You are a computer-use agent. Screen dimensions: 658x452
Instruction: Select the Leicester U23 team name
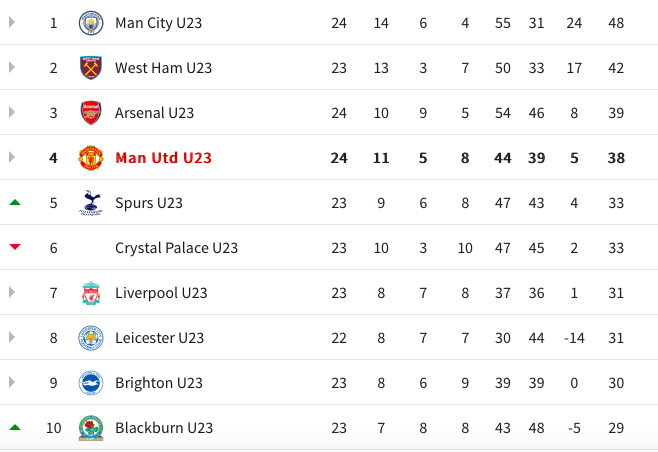159,338
